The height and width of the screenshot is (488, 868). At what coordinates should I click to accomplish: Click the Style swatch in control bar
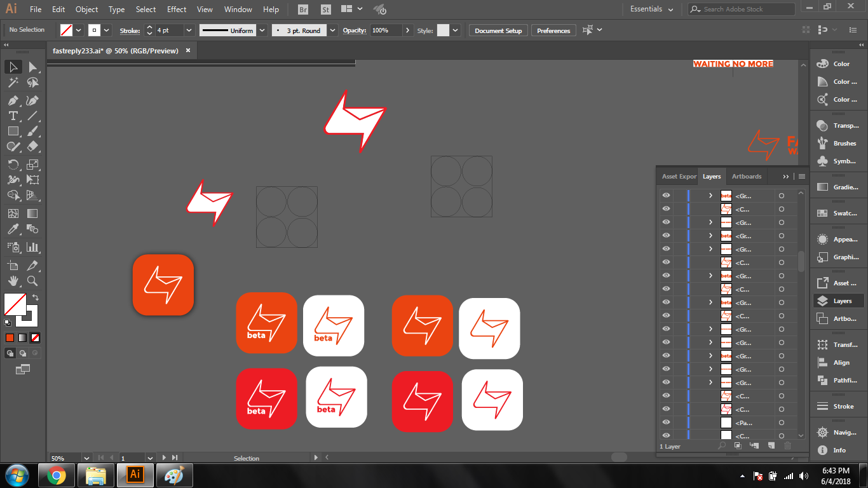coord(443,30)
